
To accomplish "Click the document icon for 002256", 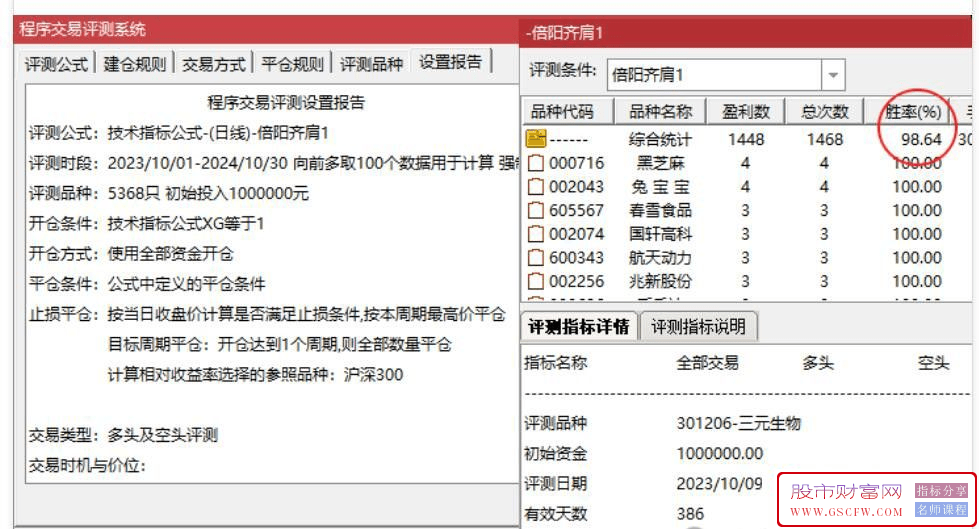I will 536,282.
